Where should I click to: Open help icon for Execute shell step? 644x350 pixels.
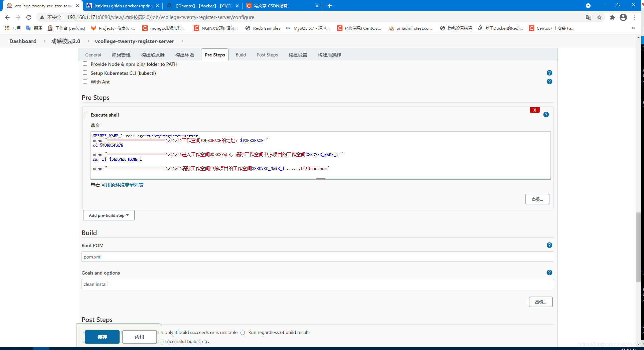[546, 115]
